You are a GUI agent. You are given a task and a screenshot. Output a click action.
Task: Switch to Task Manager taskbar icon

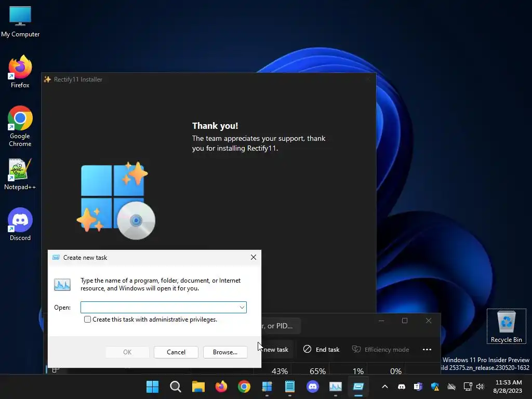336,387
